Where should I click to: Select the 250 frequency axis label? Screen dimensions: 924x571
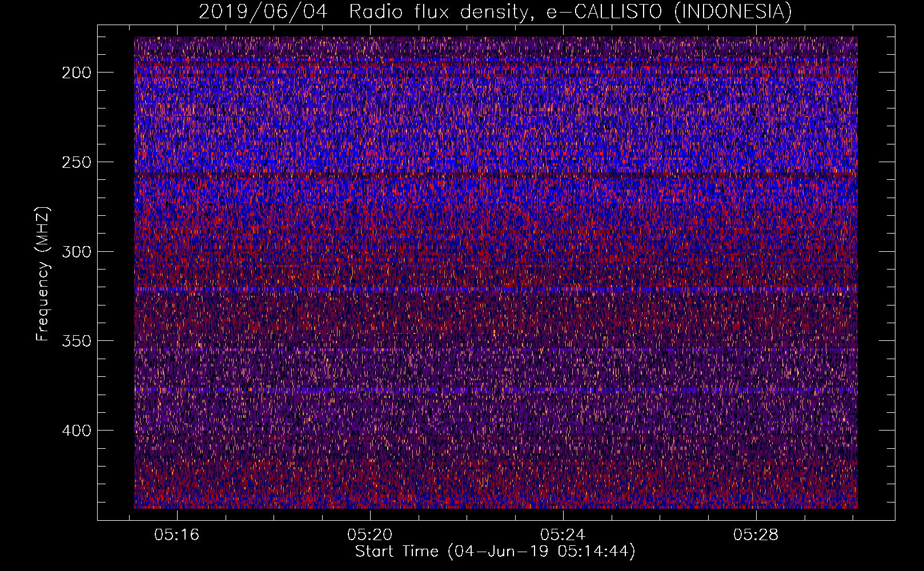tap(77, 162)
